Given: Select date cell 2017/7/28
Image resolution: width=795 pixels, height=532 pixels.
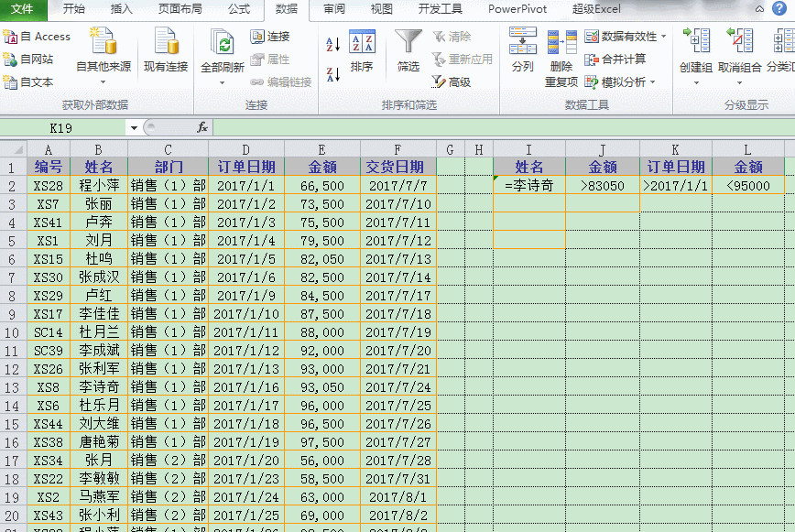Looking at the screenshot, I should tap(398, 461).
